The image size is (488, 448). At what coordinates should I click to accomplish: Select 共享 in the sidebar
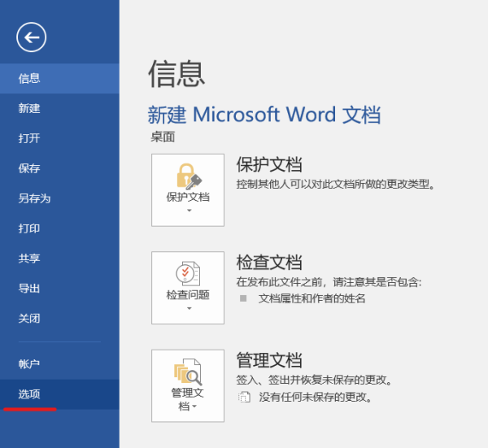tap(30, 259)
